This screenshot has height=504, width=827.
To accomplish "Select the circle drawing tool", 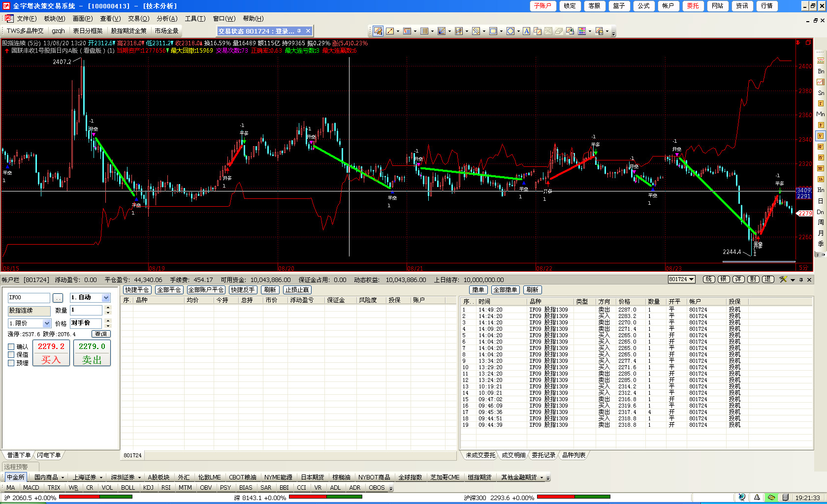I will (x=510, y=31).
